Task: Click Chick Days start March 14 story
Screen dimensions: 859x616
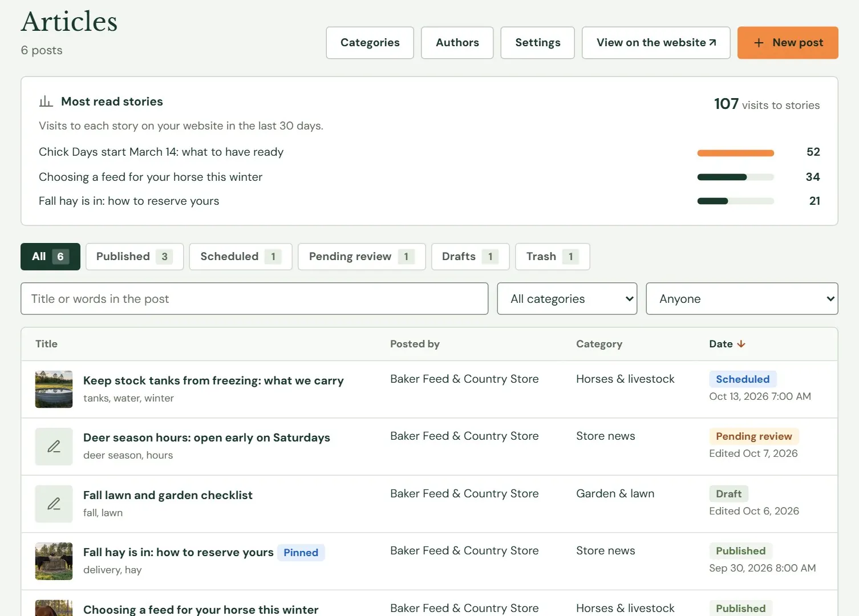Action: pos(161,152)
